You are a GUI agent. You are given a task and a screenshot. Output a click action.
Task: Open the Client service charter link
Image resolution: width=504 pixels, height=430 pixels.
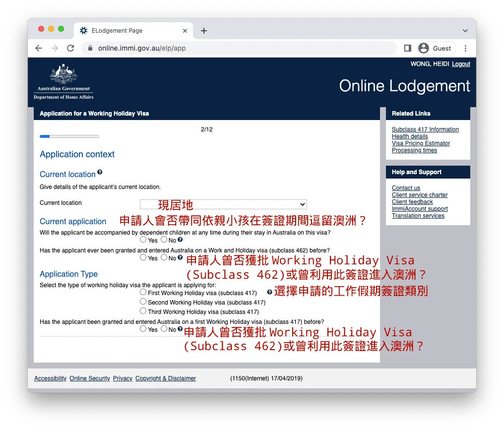tap(420, 195)
